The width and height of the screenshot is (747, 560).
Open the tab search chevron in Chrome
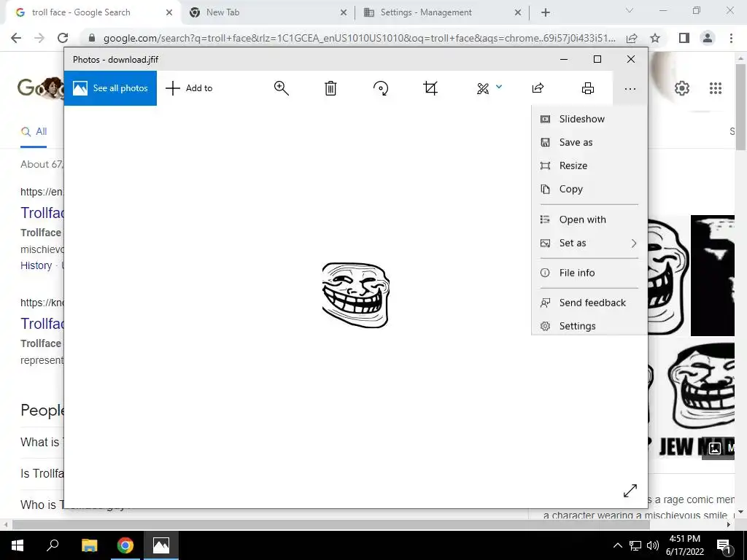630,10
